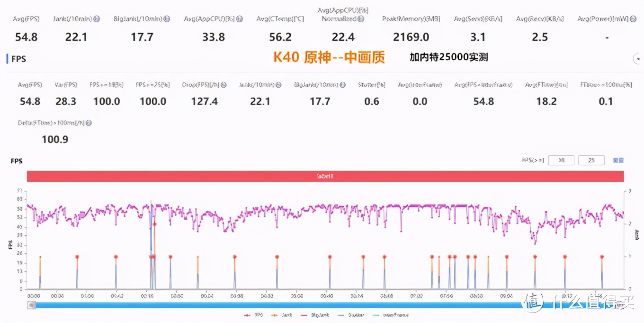This screenshot has width=644, height=323.
Task: Open help icon beside top Jank(/10min)
Action: [x=97, y=19]
